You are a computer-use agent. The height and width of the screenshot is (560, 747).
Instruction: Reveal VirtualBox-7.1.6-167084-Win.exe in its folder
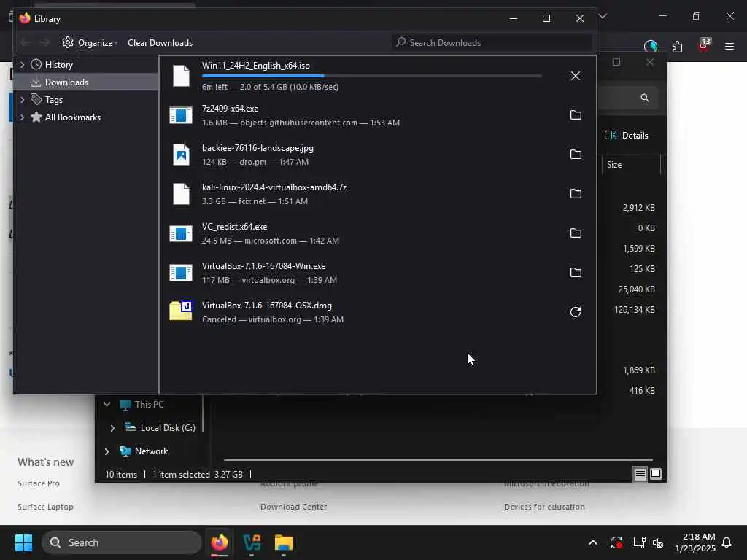(576, 273)
